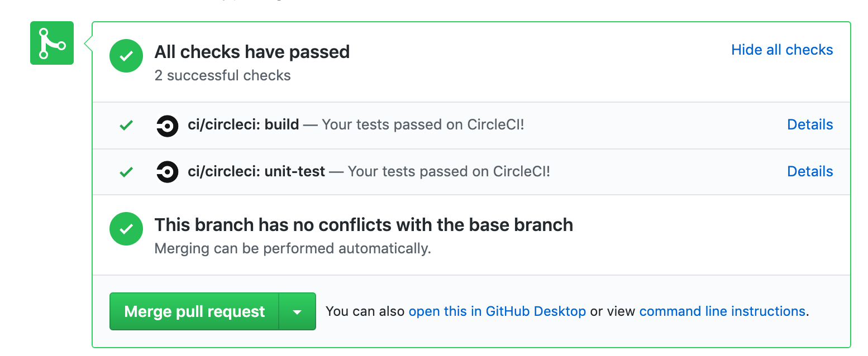This screenshot has width=868, height=356.
Task: Click the green git merge icon
Action: 51,43
